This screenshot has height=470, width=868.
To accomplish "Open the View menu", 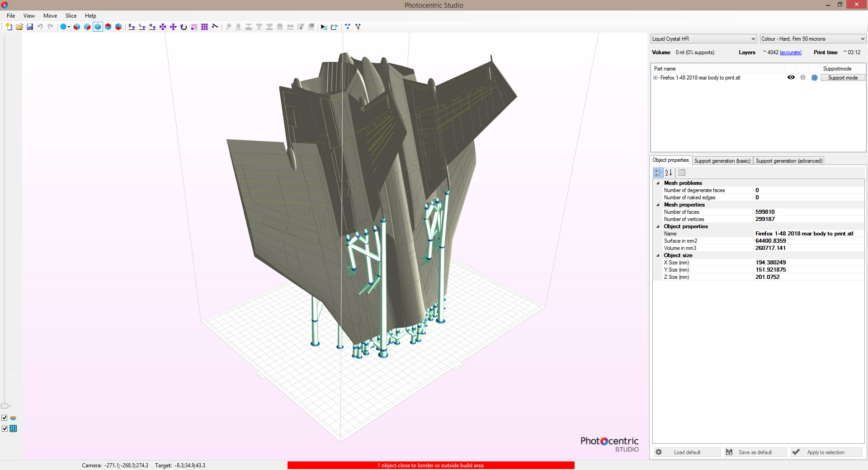I will click(29, 16).
